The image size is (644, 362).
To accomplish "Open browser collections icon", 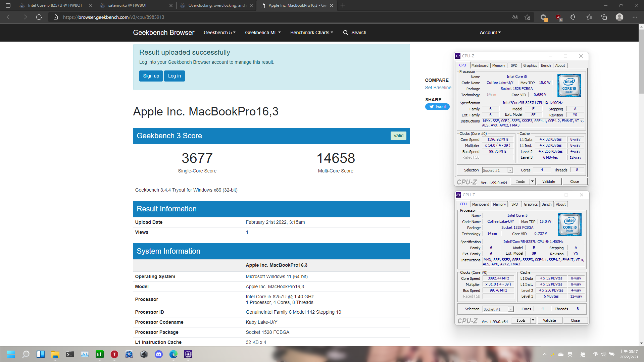I will pyautogui.click(x=604, y=17).
